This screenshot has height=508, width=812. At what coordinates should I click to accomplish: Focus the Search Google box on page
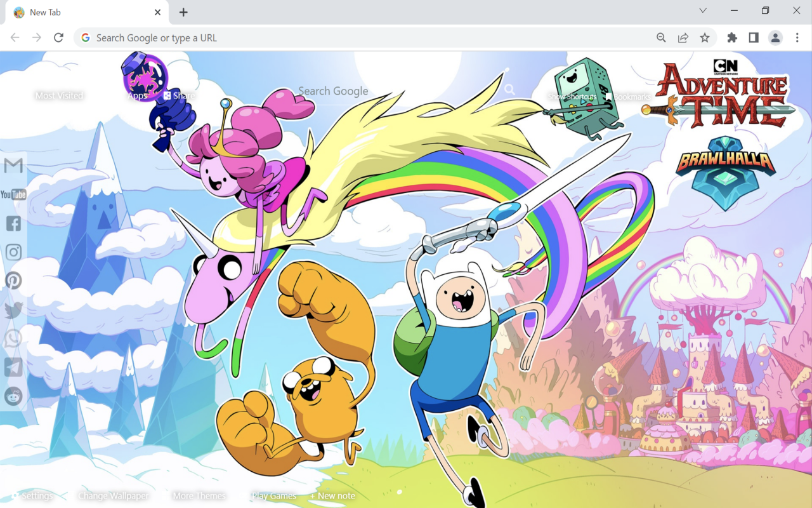[406, 91]
